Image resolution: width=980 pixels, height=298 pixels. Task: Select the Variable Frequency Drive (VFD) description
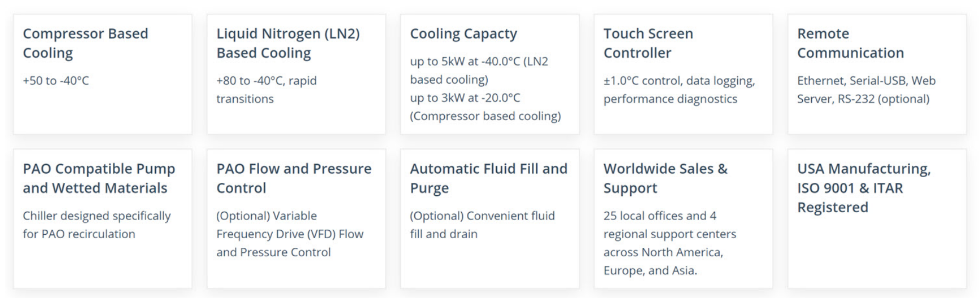pyautogui.click(x=290, y=234)
